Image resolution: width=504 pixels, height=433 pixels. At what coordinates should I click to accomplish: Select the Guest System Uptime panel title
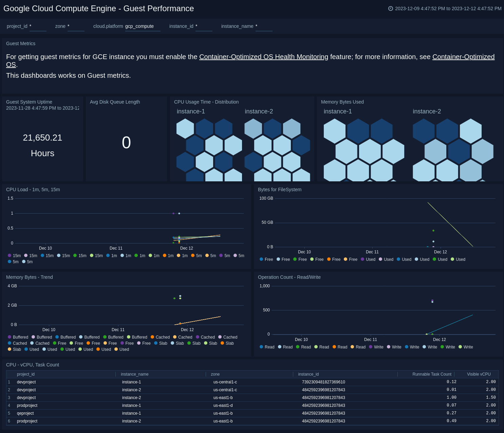29,102
